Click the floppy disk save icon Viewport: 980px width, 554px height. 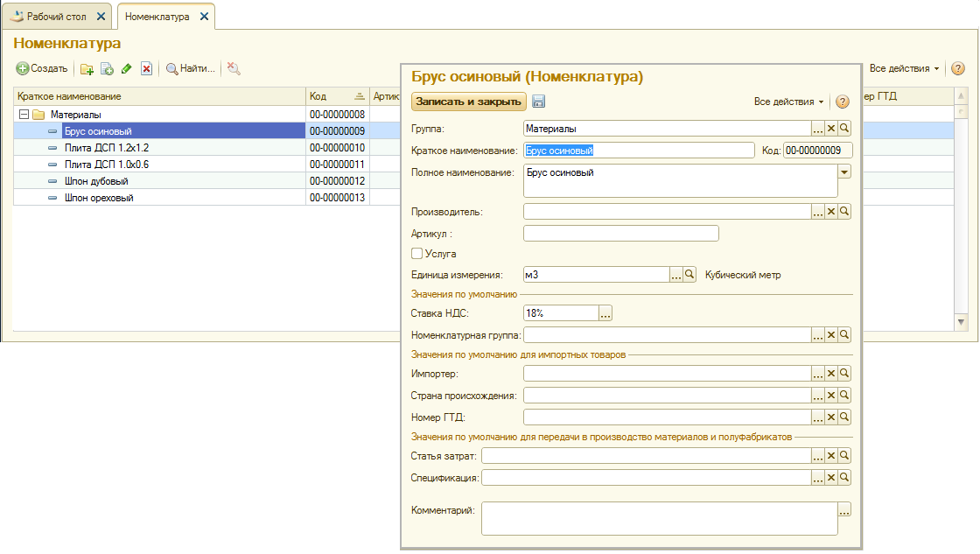pyautogui.click(x=538, y=102)
